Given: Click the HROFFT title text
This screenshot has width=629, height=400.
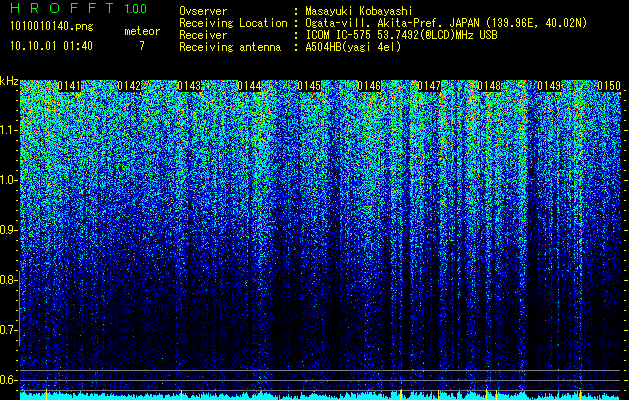Looking at the screenshot, I should coord(63,8).
